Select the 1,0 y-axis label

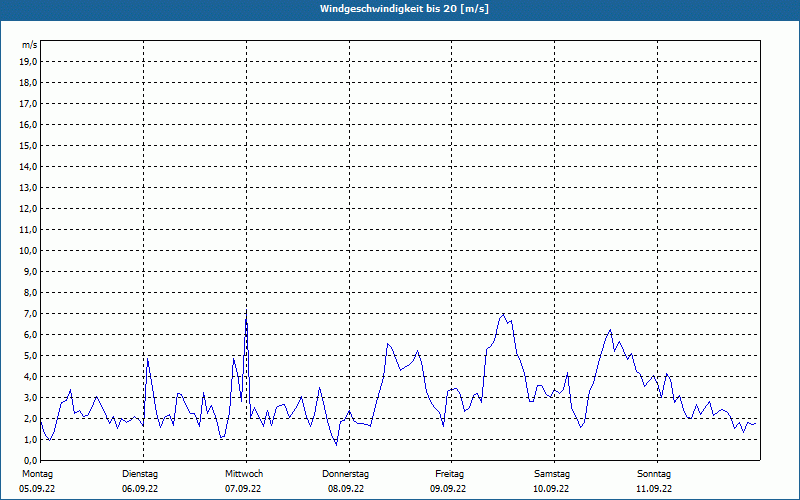coord(30,439)
